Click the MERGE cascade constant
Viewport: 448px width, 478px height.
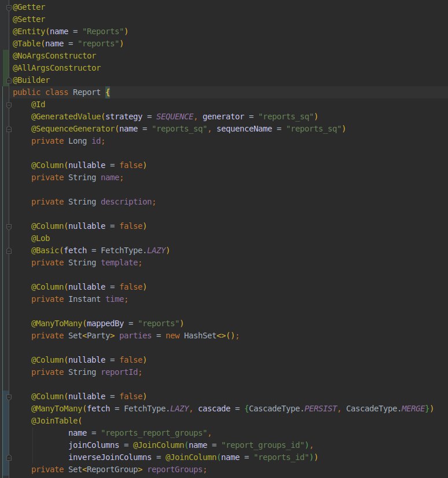pos(413,409)
